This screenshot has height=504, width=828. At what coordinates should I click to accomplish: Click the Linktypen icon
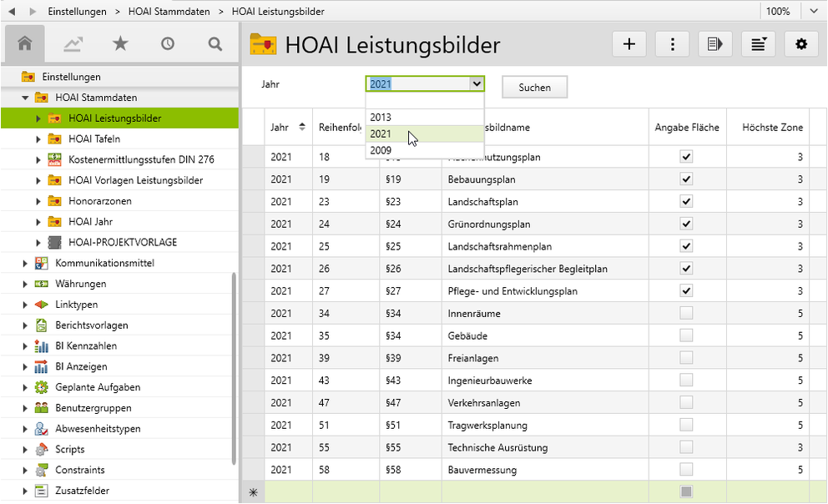pos(41,305)
